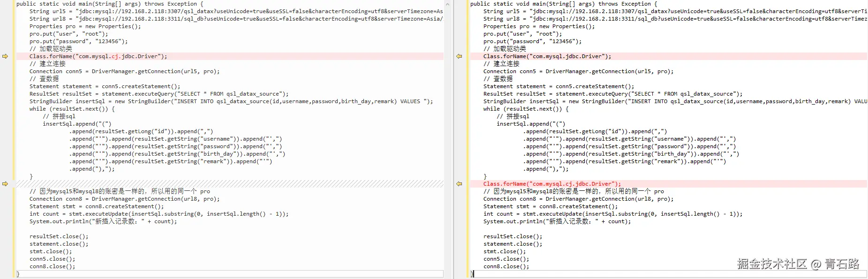Click left pane 'Statement statement = conn5.createStatement()' line
The width and height of the screenshot is (868, 279).
(105, 86)
